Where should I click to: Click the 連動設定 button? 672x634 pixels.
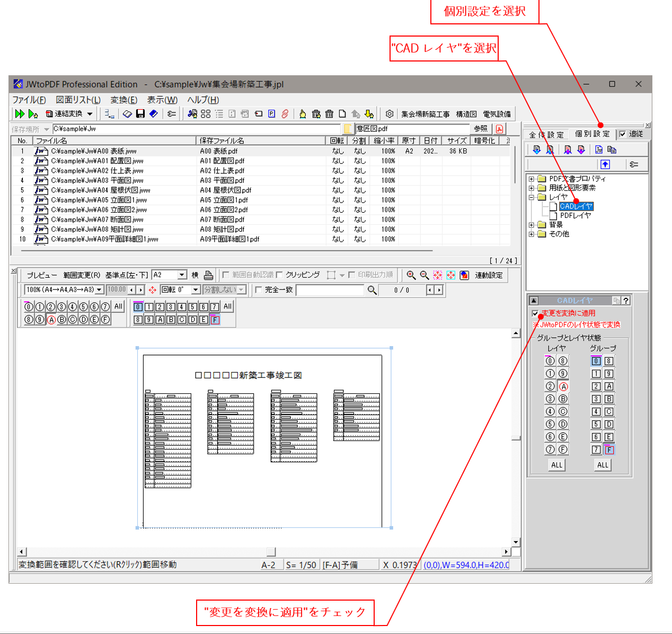(489, 275)
